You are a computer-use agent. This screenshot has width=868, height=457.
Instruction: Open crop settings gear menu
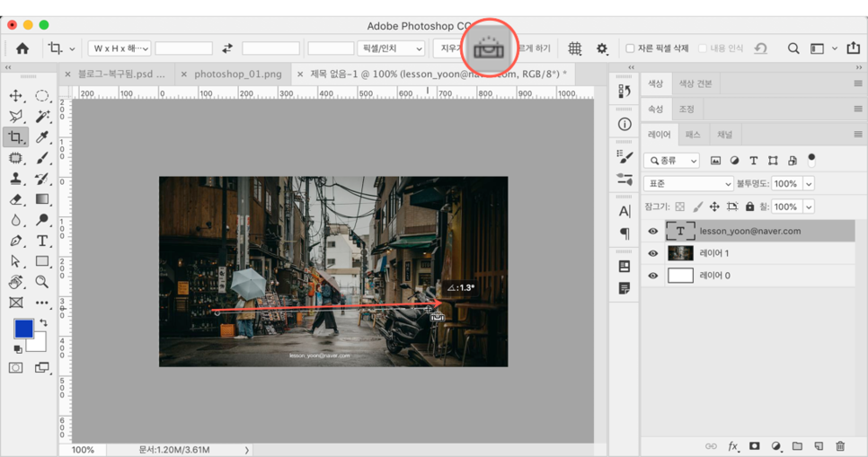[x=602, y=48]
